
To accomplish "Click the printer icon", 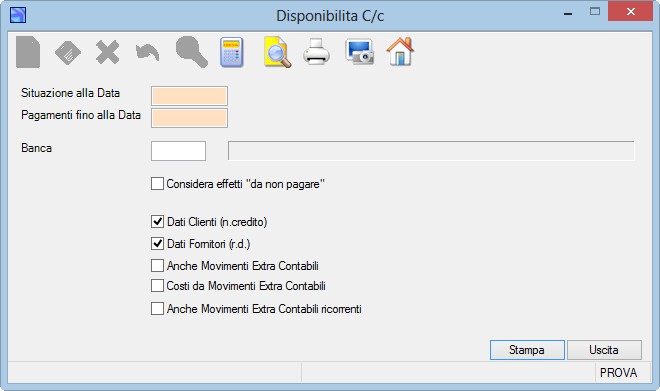I will [317, 52].
